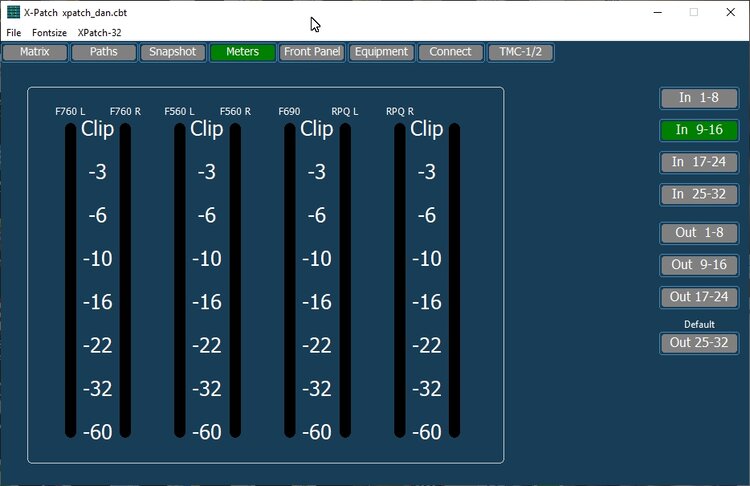Click the RPQ R meter bar
The width and height of the screenshot is (750, 486).
pyautogui.click(x=400, y=280)
